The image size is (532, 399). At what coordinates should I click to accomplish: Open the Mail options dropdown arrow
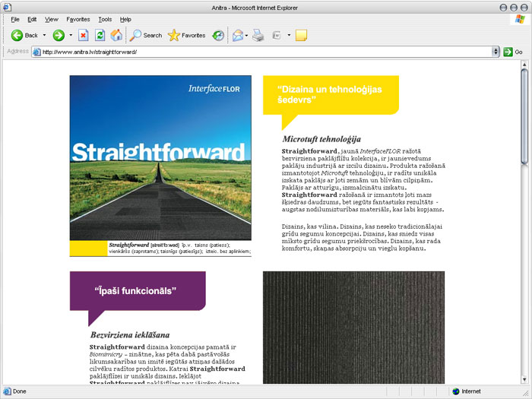click(x=247, y=35)
